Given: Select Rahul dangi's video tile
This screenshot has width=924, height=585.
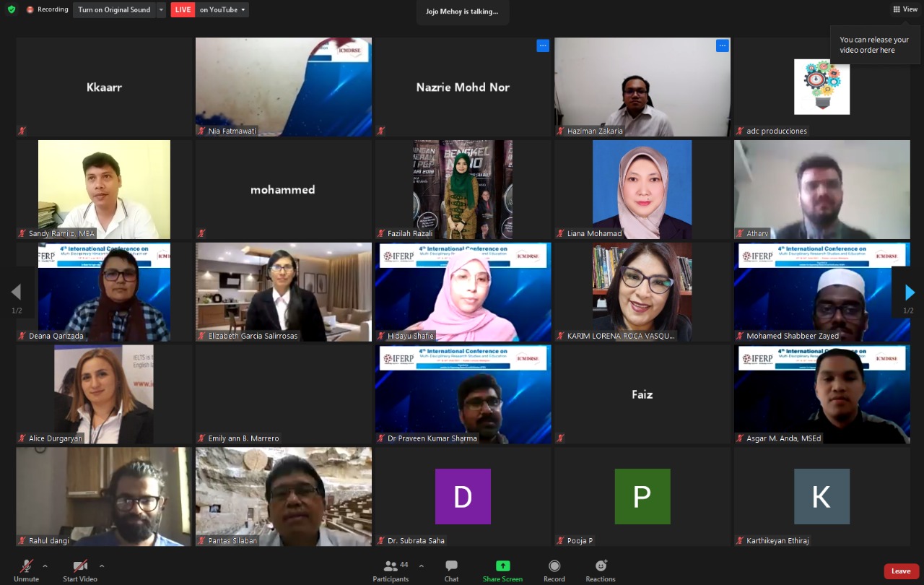Looking at the screenshot, I should 104,497.
